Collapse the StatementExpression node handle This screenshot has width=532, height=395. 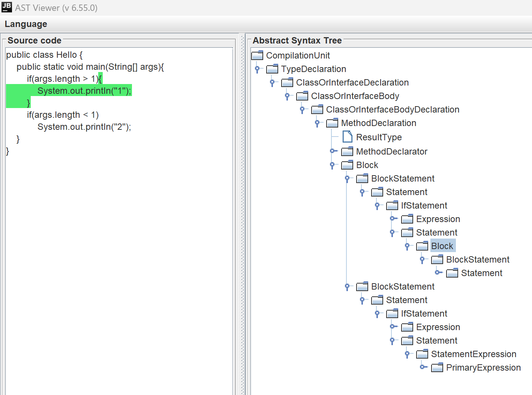(407, 354)
